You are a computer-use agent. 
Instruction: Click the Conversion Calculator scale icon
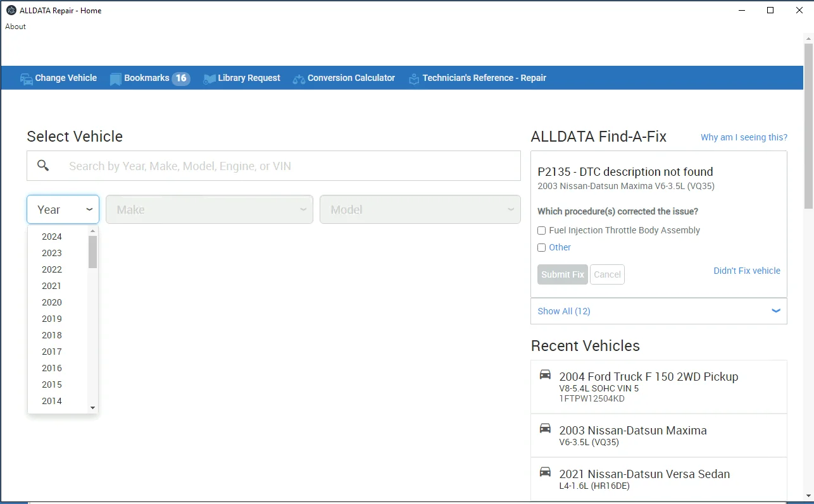click(x=299, y=79)
